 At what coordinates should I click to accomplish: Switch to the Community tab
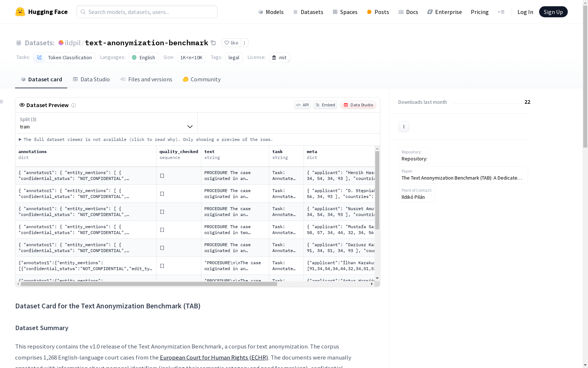(202, 79)
